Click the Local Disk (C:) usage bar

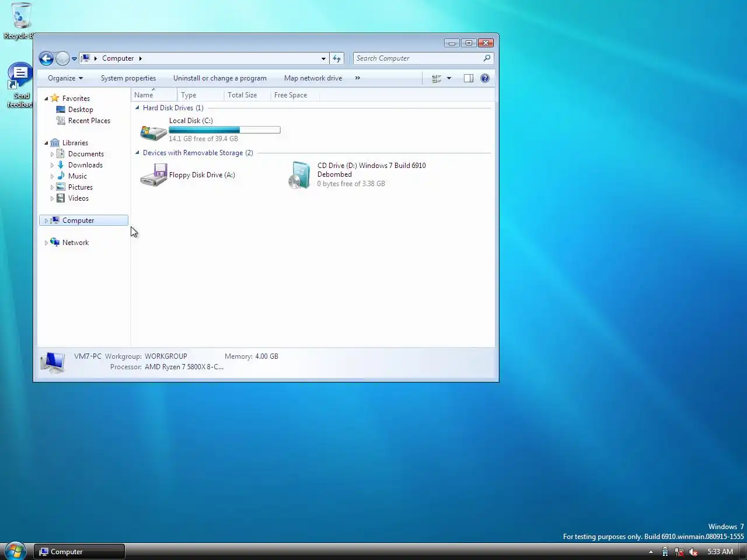(225, 130)
